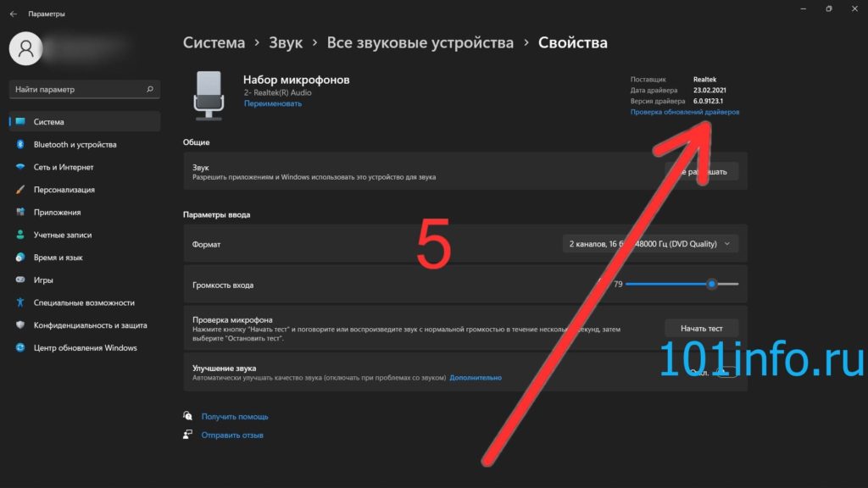
Task: Click the Персонализация brush icon
Action: pyautogui.click(x=20, y=190)
